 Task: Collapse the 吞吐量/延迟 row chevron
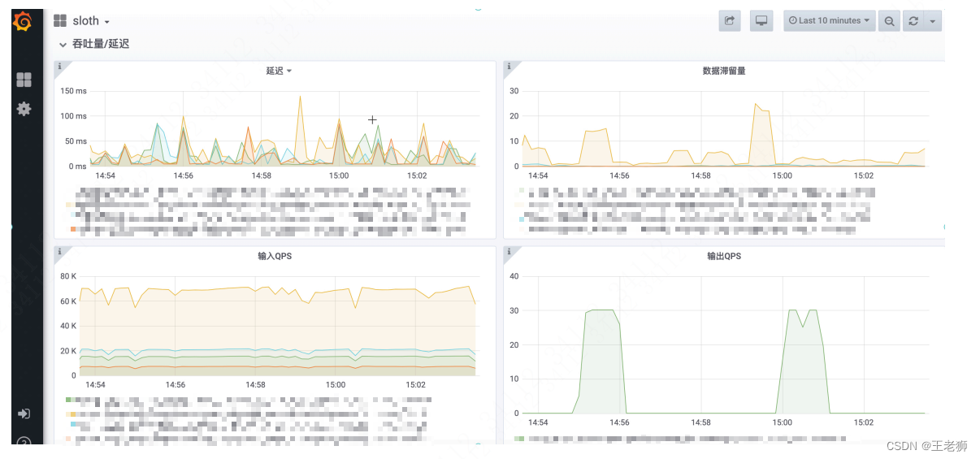[63, 45]
